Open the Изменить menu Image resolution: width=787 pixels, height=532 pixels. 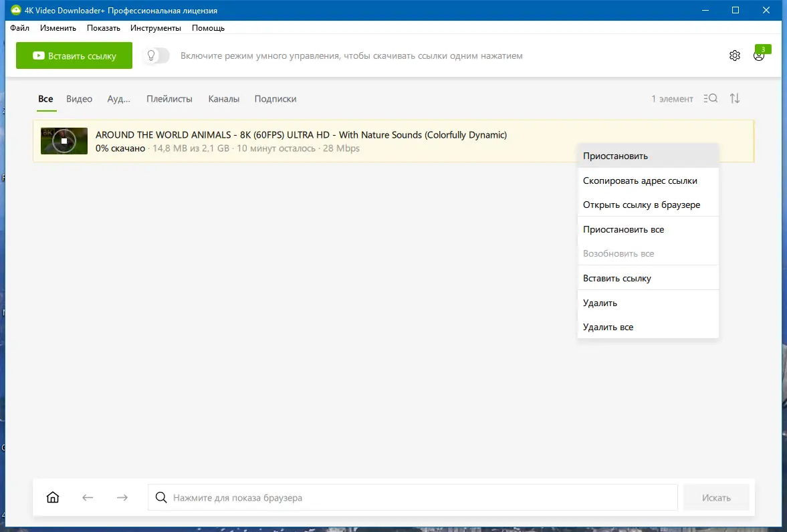pyautogui.click(x=58, y=28)
